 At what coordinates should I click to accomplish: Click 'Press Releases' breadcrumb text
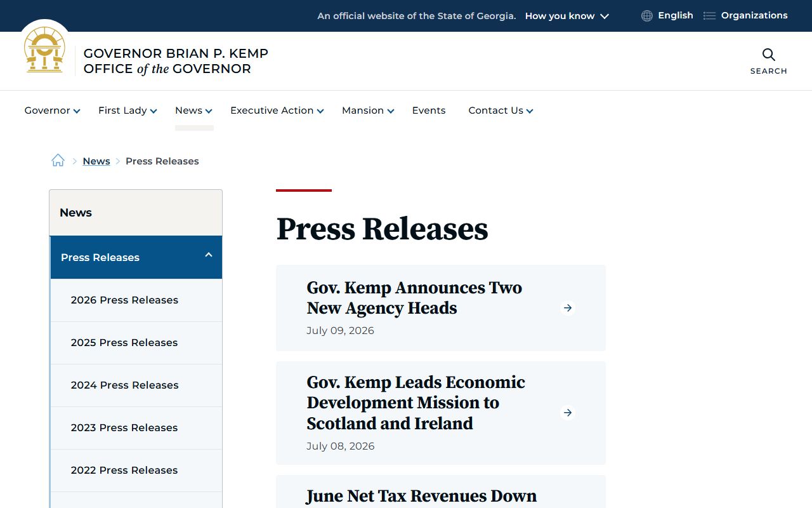coord(162,161)
